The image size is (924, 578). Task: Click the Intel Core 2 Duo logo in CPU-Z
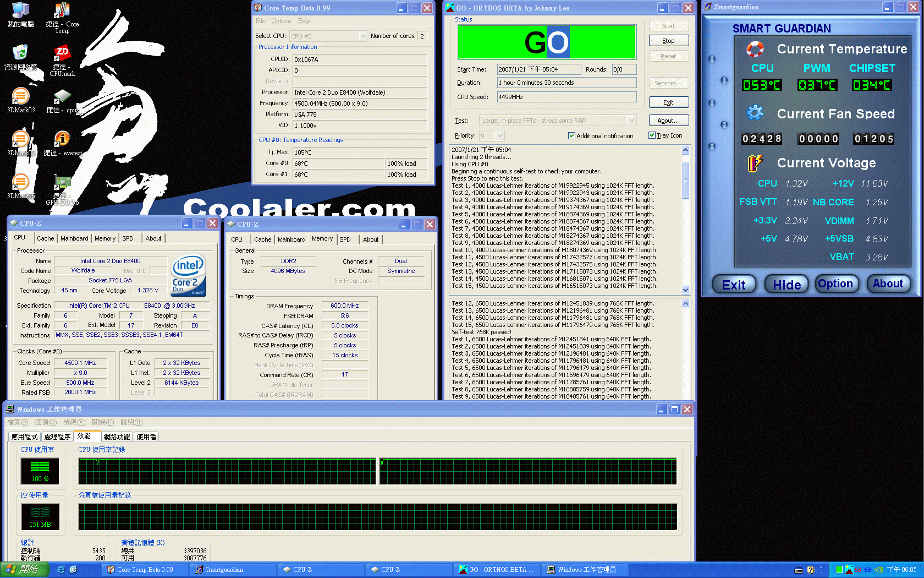[188, 274]
